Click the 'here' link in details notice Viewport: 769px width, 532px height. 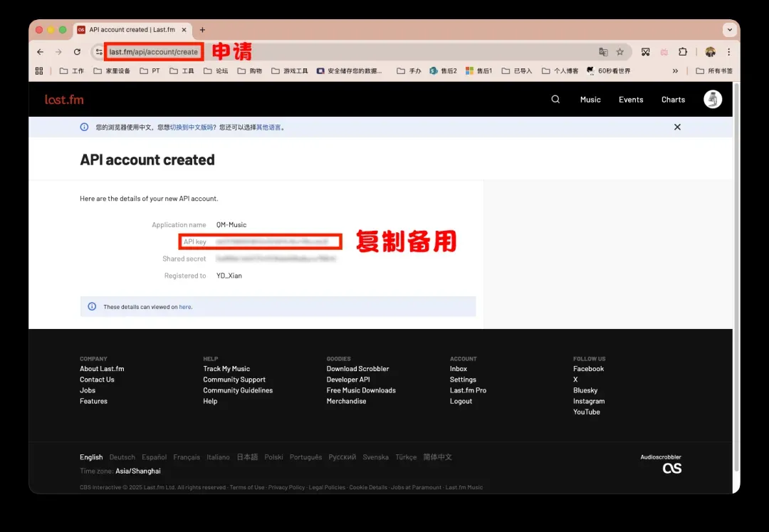pos(184,307)
